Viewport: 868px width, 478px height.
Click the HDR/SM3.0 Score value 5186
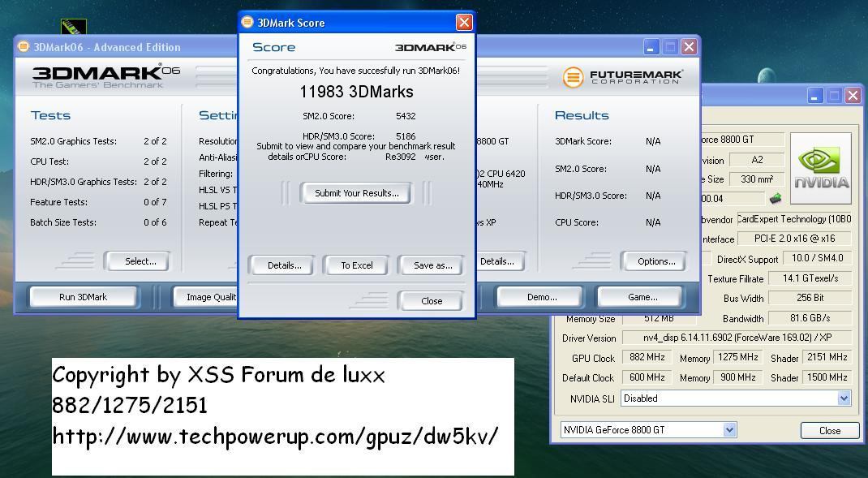pyautogui.click(x=406, y=136)
